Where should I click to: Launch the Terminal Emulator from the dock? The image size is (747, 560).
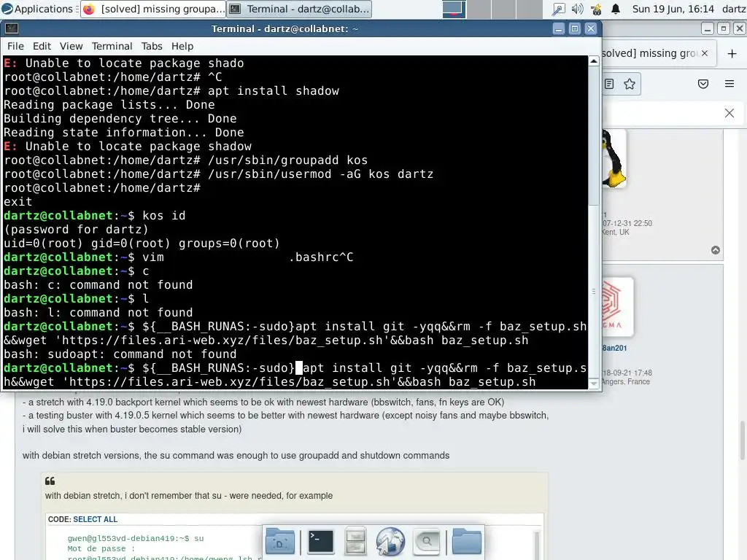click(321, 542)
